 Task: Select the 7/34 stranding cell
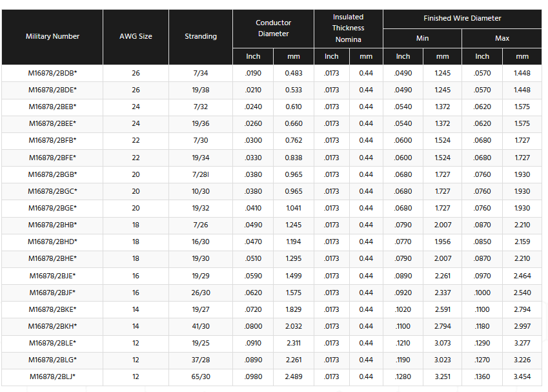click(201, 73)
